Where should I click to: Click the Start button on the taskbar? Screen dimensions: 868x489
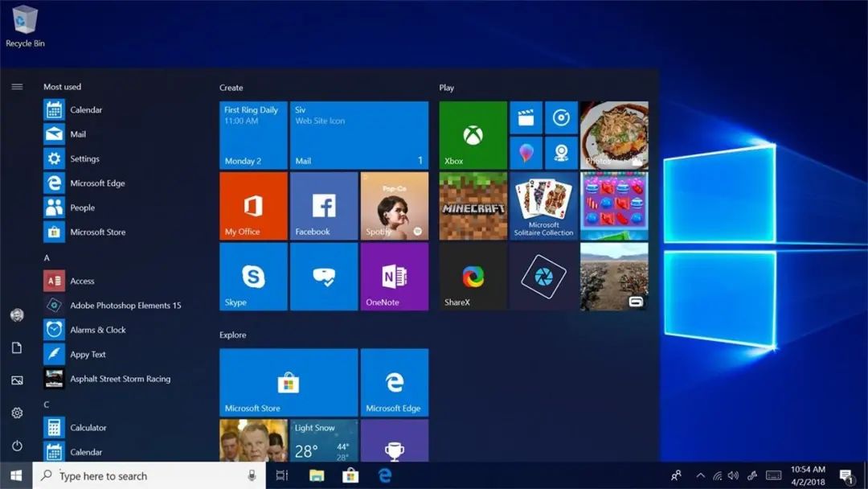point(15,475)
